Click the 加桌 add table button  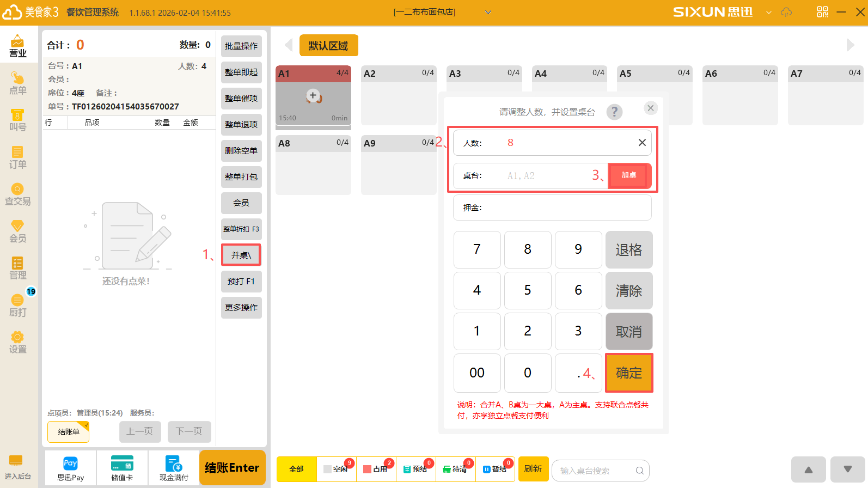629,175
